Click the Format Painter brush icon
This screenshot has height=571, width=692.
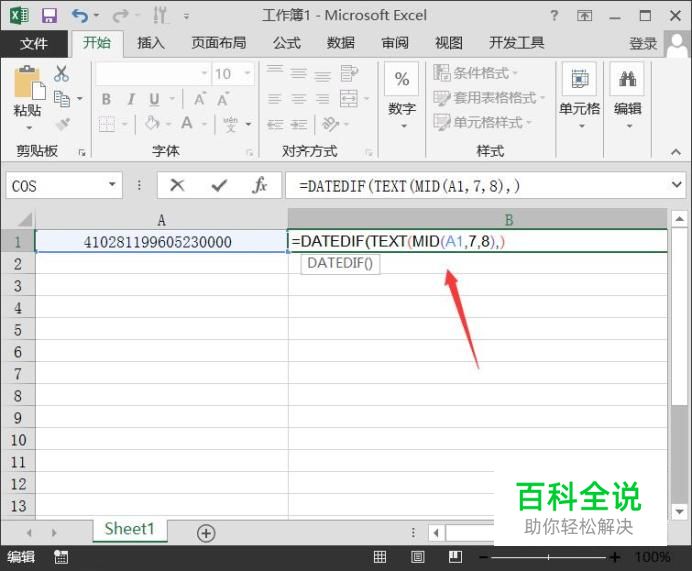63,124
